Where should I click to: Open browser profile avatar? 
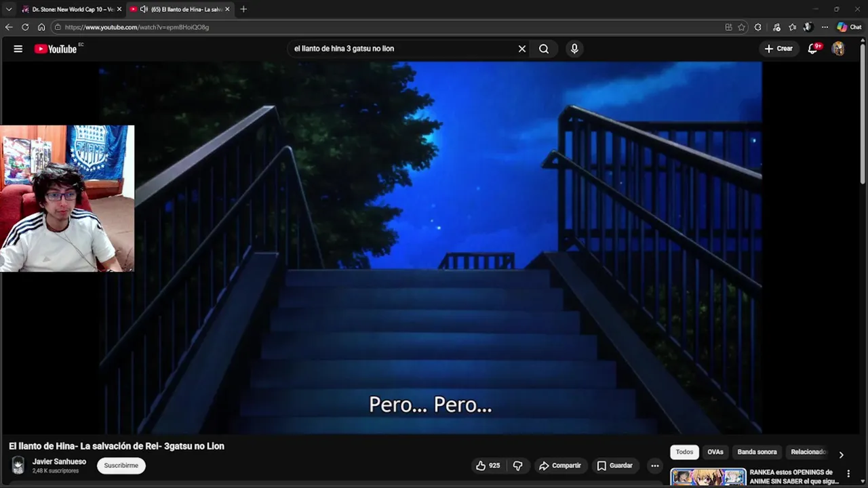(808, 27)
